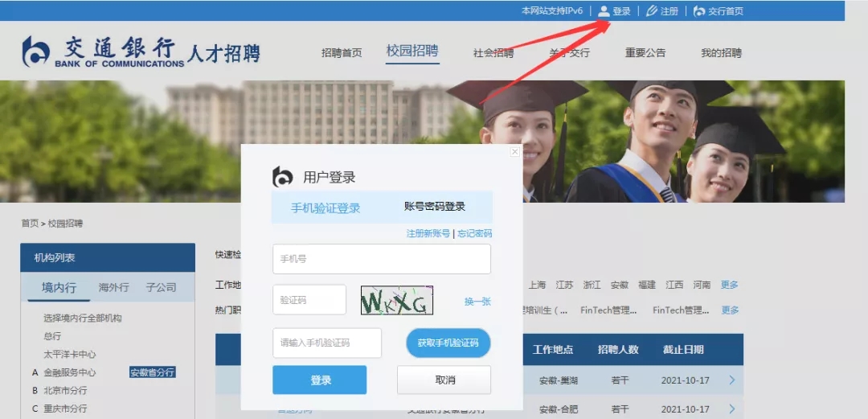Screen dimensions: 868x419
Task: Select 总行 in institution list
Action: click(52, 336)
